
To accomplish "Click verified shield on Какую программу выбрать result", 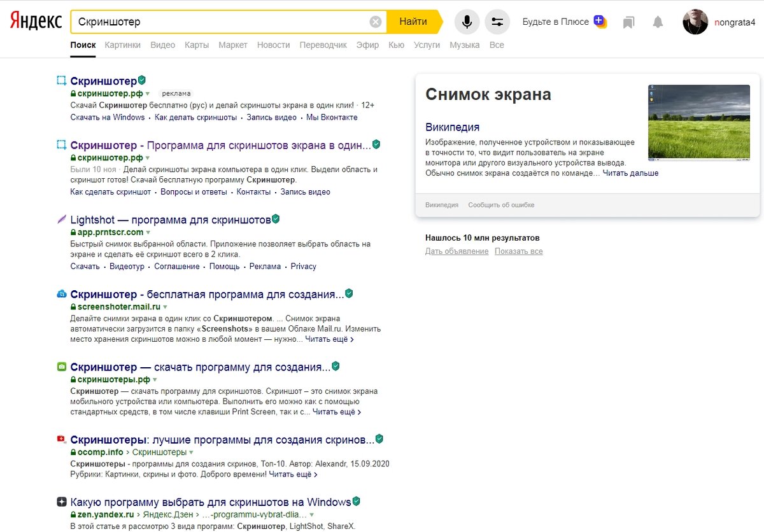I will click(357, 501).
